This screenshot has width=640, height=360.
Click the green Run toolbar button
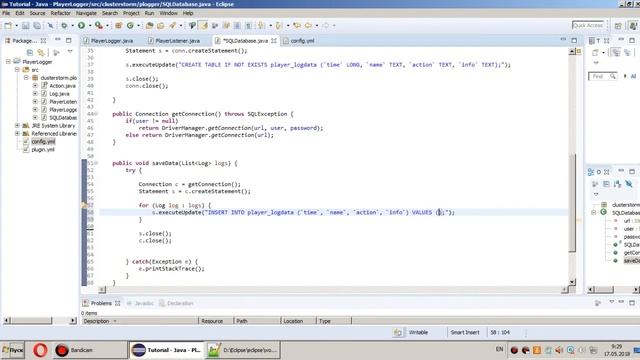(x=82, y=26)
